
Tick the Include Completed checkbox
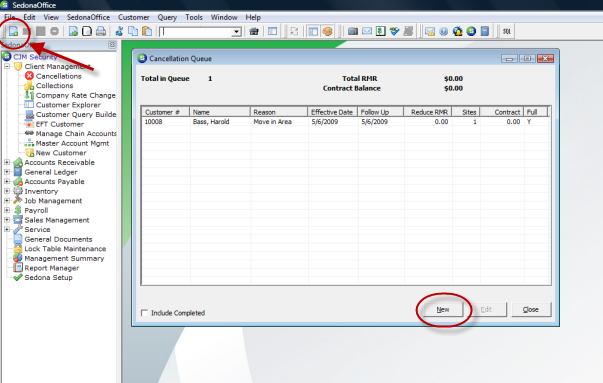144,313
